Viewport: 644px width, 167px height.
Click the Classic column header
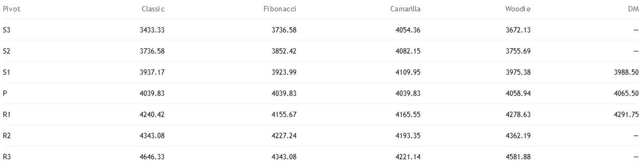coord(153,9)
